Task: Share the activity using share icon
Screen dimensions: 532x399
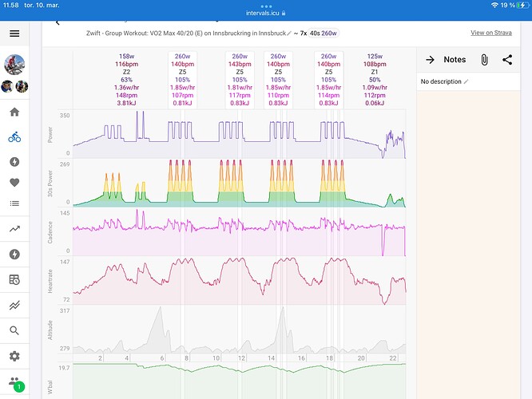Action: [x=507, y=60]
